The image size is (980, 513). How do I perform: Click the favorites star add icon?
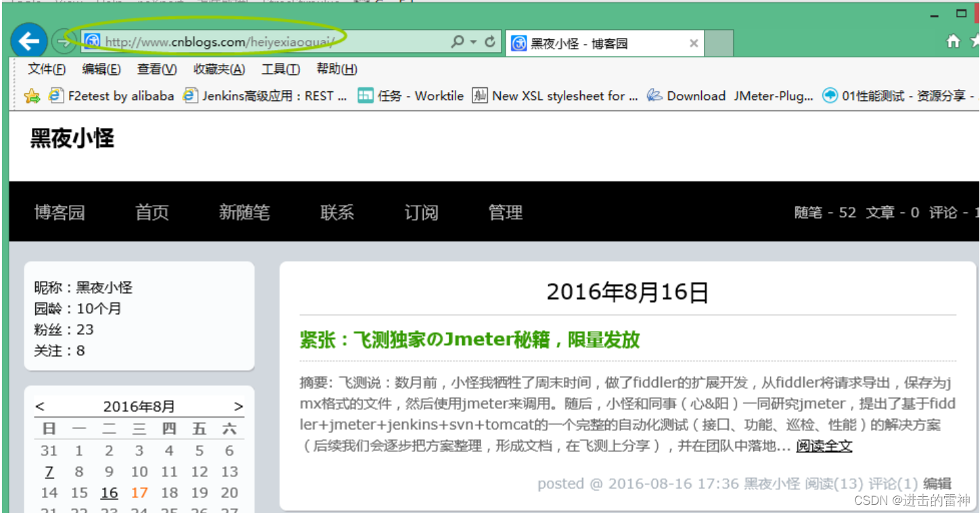click(32, 96)
